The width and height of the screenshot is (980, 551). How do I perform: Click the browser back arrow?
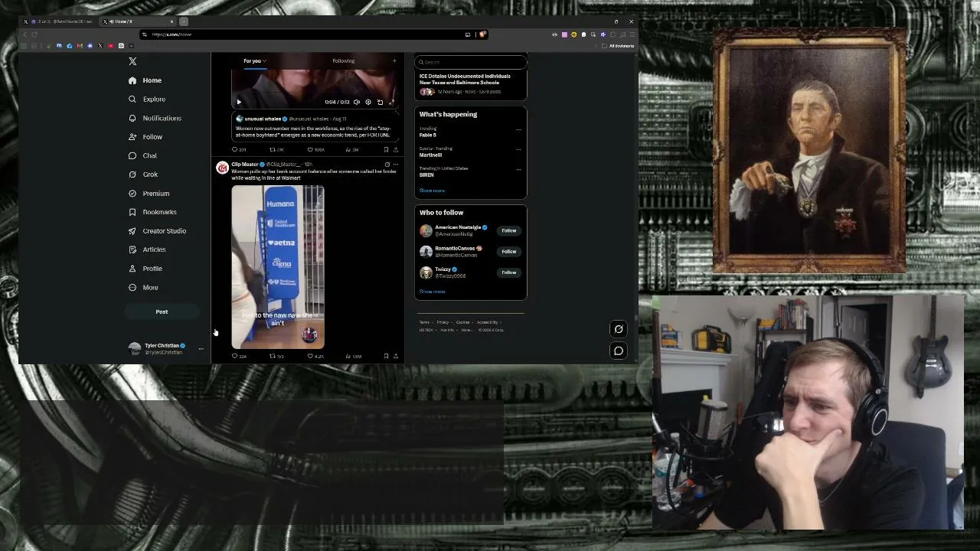24,34
